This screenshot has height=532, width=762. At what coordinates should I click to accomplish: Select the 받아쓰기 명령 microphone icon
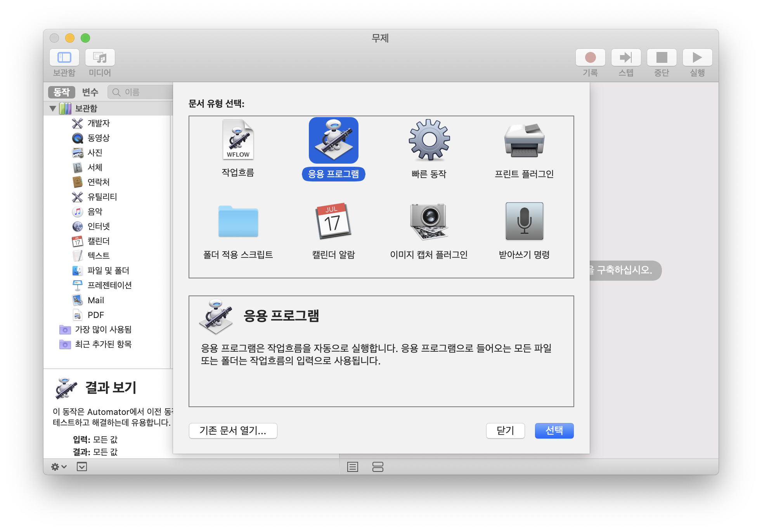[x=524, y=221]
